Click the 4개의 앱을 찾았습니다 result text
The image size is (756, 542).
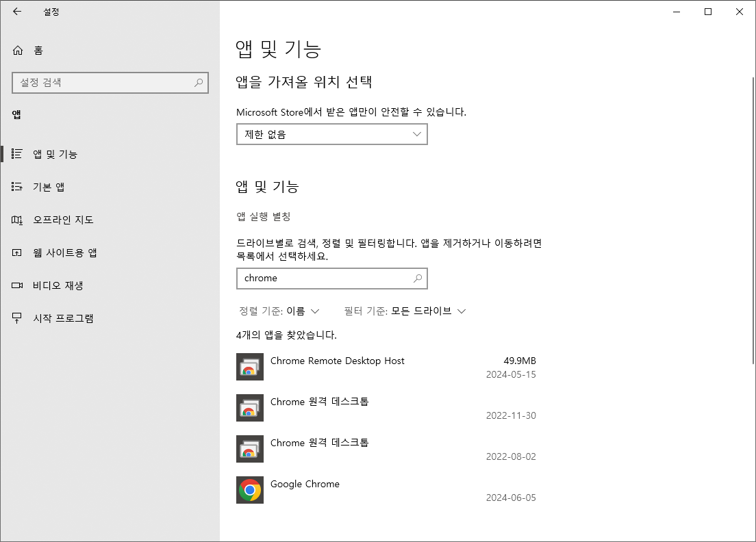[x=286, y=335]
